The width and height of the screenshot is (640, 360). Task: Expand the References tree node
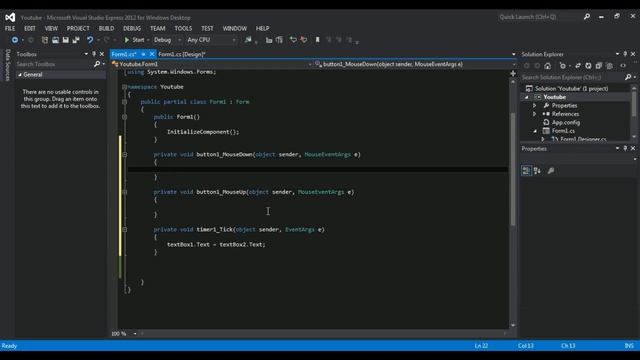coord(535,114)
